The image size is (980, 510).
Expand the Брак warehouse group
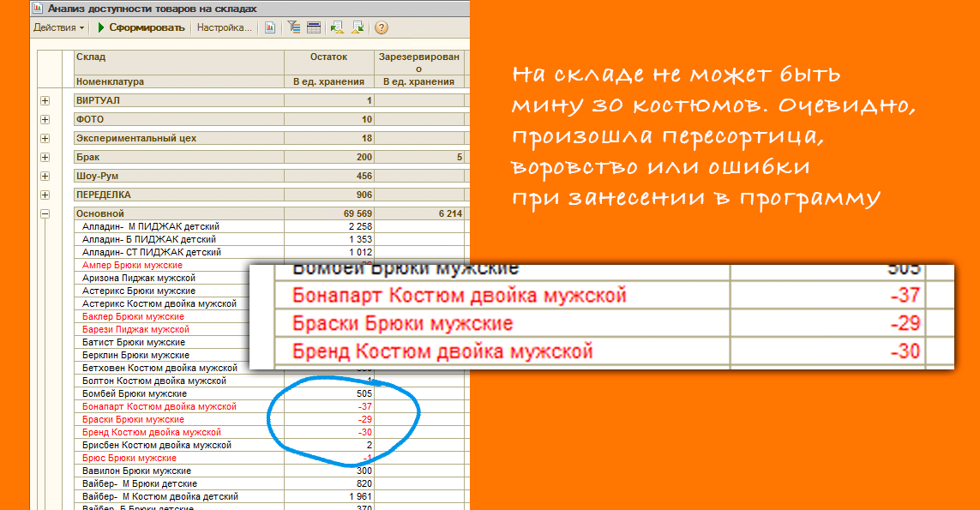point(45,157)
